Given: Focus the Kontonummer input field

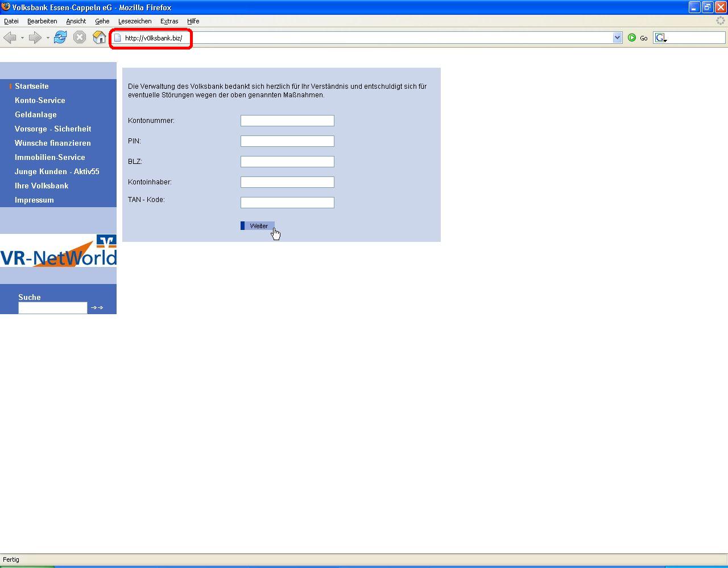Looking at the screenshot, I should (x=287, y=121).
